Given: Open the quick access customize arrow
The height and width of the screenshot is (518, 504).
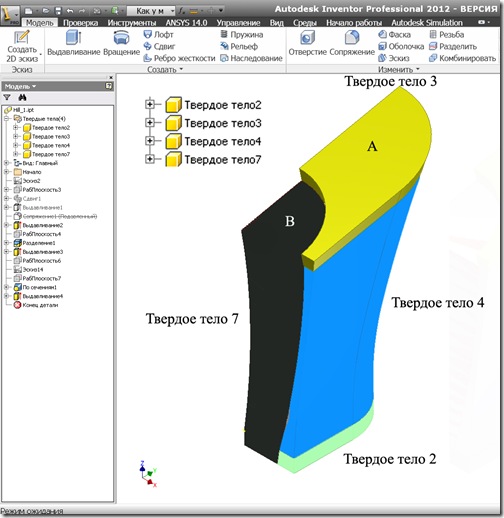Looking at the screenshot, I should [221, 11].
